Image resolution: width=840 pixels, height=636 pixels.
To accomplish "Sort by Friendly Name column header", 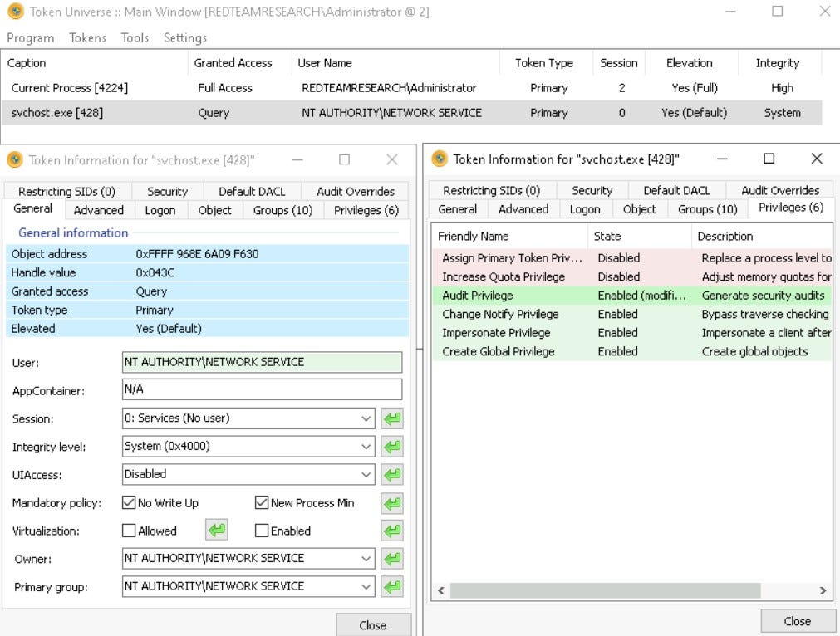I will click(x=509, y=236).
